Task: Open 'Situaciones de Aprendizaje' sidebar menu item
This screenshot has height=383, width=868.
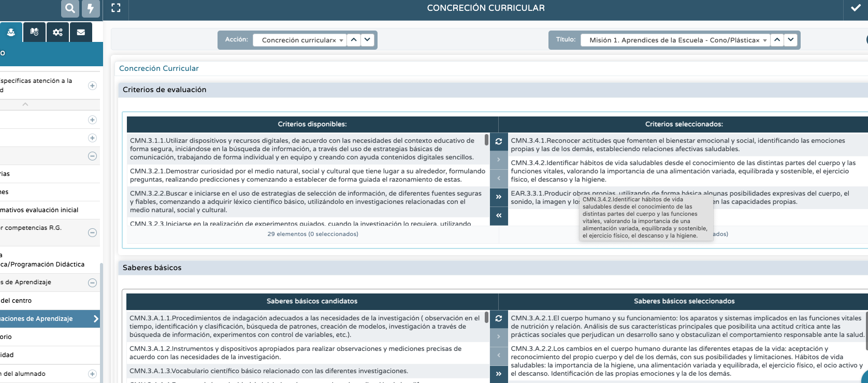Action: point(47,319)
